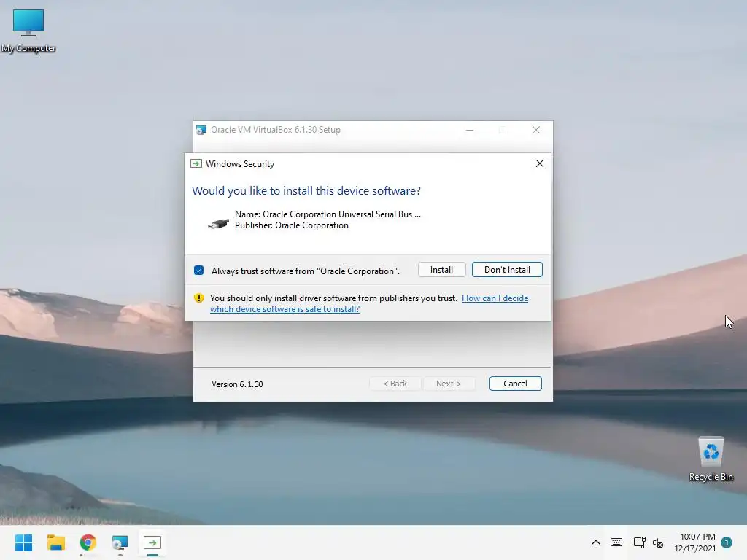Select the Windows Security taskbar icon
Image resolution: width=747 pixels, height=560 pixels.
pos(152,542)
